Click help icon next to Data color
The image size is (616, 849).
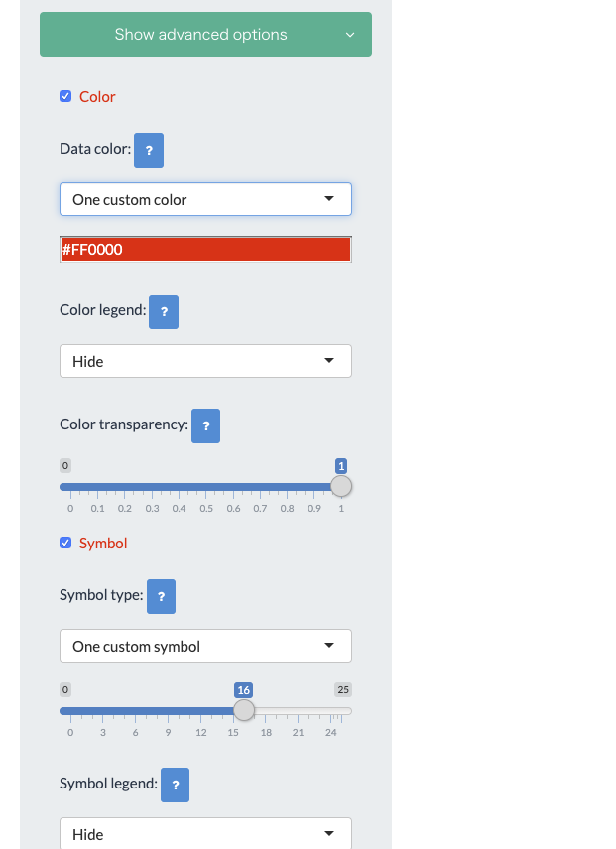click(x=149, y=151)
